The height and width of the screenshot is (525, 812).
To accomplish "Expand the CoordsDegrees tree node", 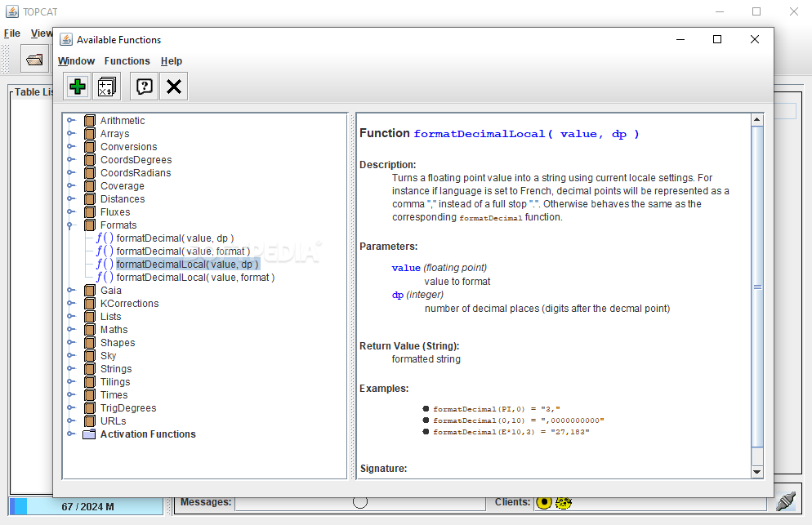I will [x=71, y=159].
